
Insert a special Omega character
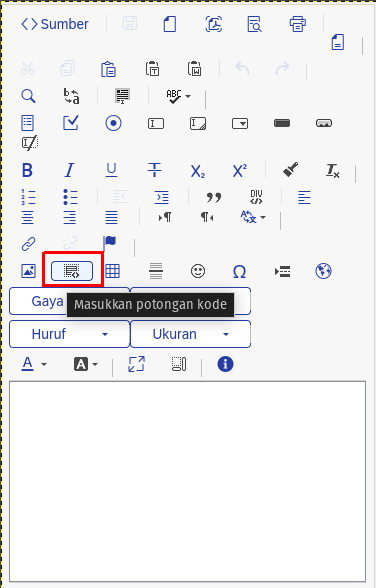(x=240, y=271)
